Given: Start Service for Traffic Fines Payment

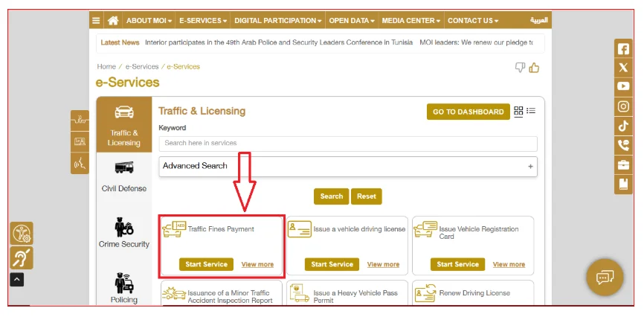Looking at the screenshot, I should coord(206,264).
